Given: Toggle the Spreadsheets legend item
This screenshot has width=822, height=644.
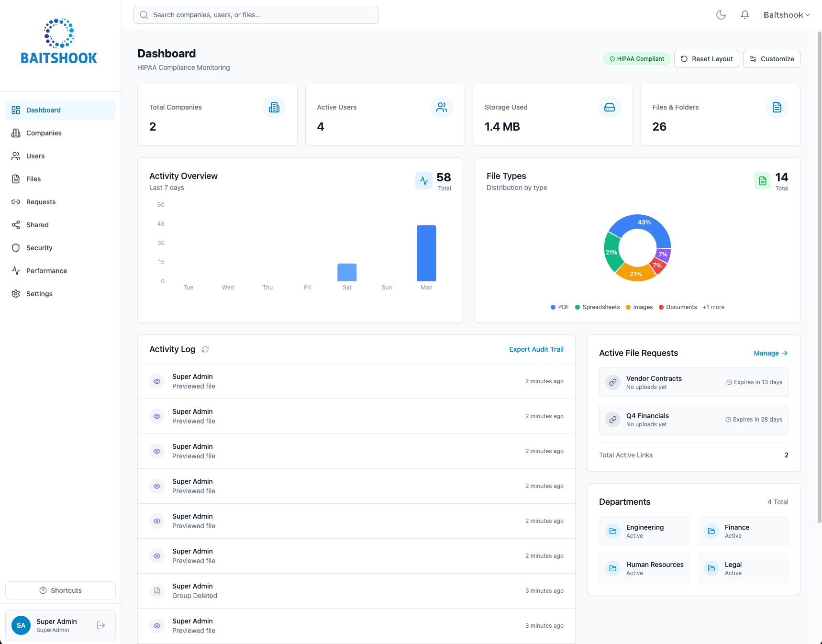Looking at the screenshot, I should click(597, 307).
